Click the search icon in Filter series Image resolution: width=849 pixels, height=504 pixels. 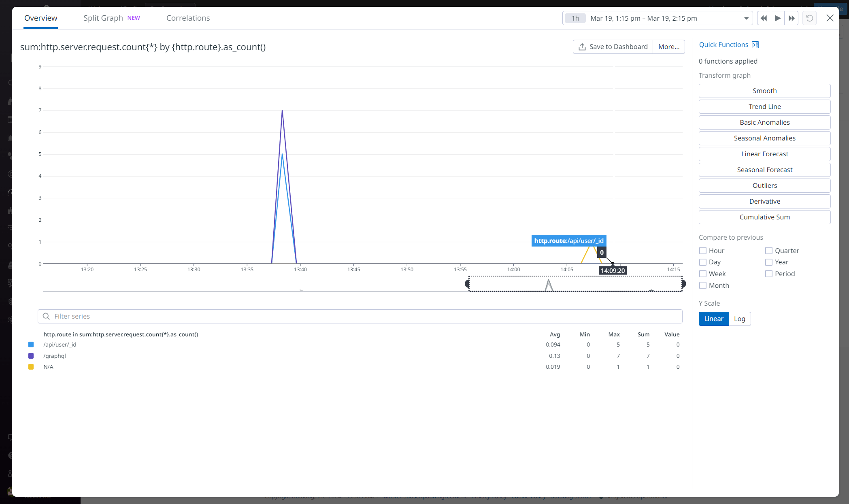coord(46,316)
